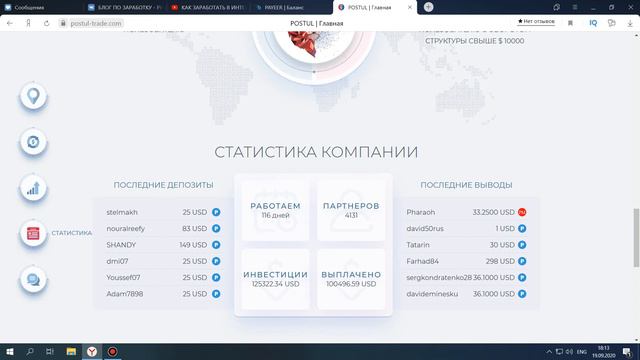
Task: Click Yandex Browser taskbar icon
Action: [92, 351]
